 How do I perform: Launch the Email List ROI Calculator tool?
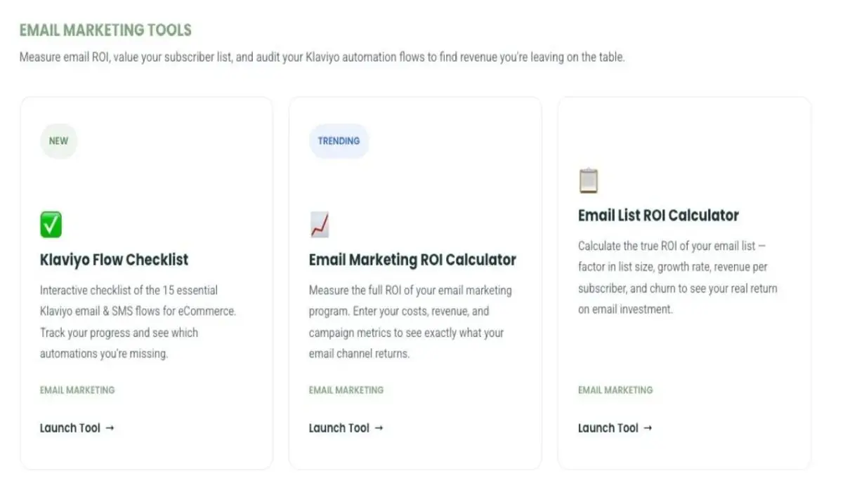click(608, 427)
